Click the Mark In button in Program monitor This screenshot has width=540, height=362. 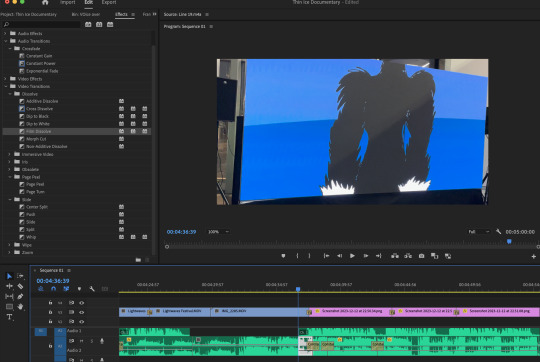coord(297,256)
